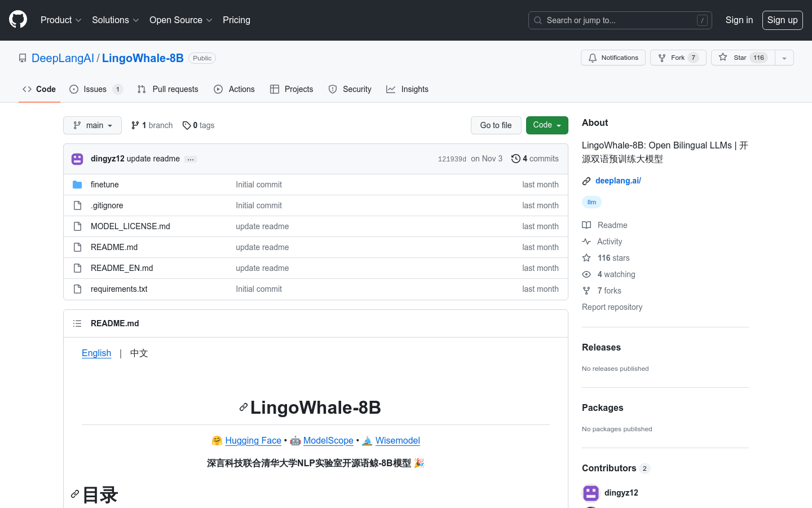Click the repository icon before DeepLangAI

click(23, 58)
